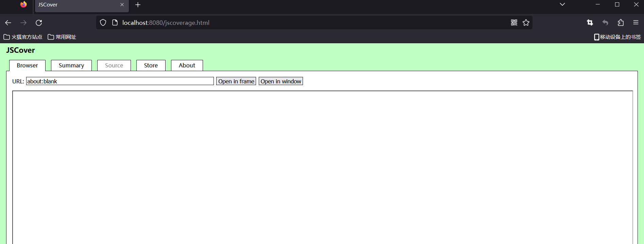This screenshot has width=644, height=244.
Task: Generate QR code for this page
Action: click(x=514, y=22)
